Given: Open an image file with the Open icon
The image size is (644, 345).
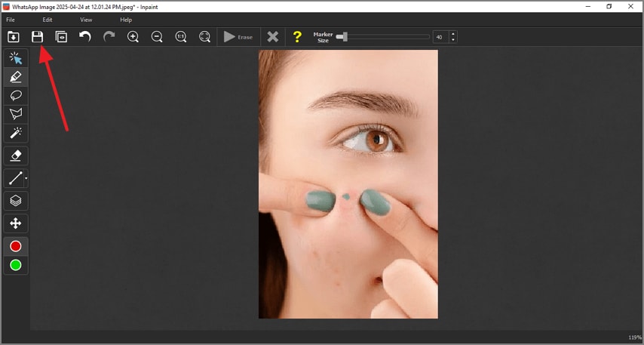Looking at the screenshot, I should point(13,37).
